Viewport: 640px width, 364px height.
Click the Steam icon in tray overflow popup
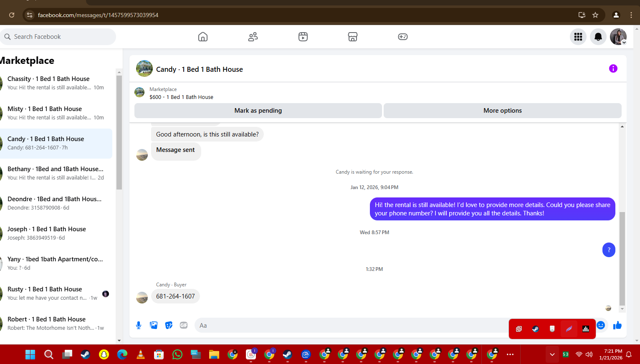click(x=535, y=329)
